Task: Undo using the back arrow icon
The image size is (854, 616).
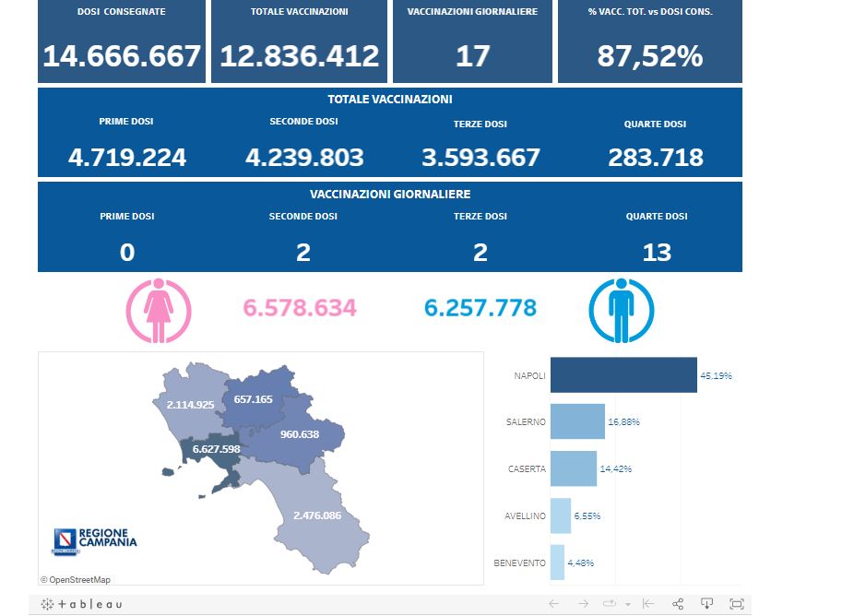Action: click(x=554, y=603)
